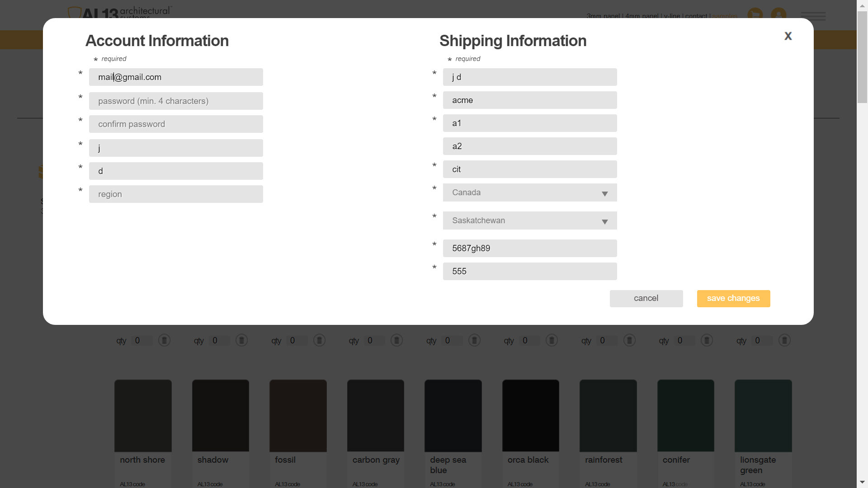Open the 4mm panel menu link
This screenshot has height=488, width=868.
pyautogui.click(x=642, y=16)
